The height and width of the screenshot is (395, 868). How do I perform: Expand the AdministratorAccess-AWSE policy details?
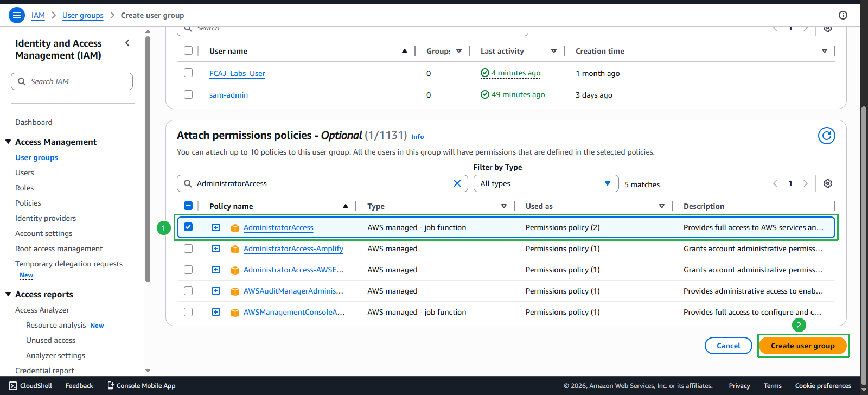[x=216, y=270]
